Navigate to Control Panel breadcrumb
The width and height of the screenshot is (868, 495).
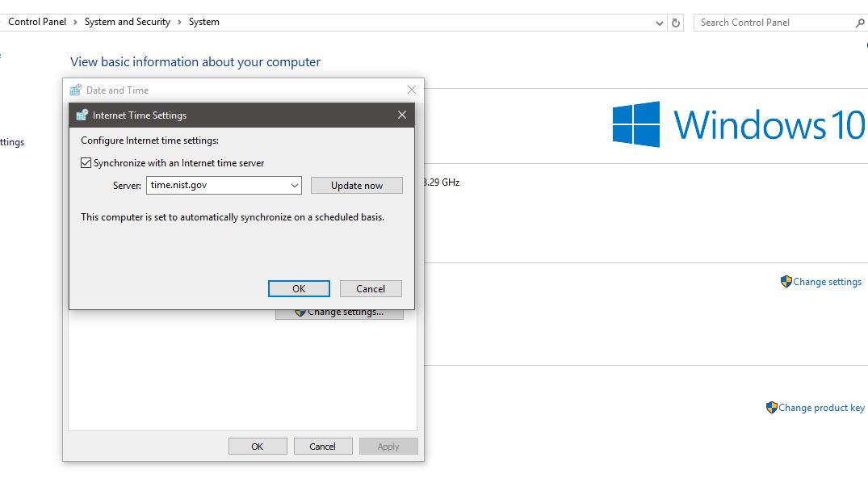point(37,22)
